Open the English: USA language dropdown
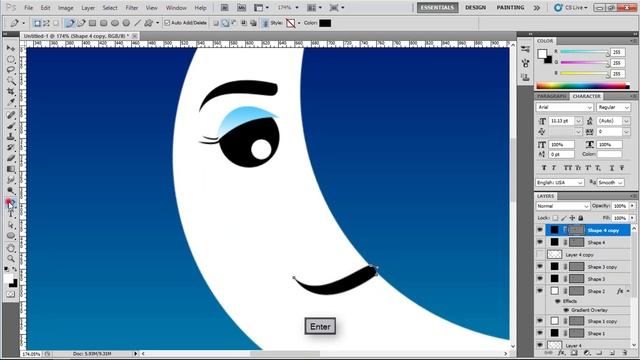 click(x=560, y=183)
